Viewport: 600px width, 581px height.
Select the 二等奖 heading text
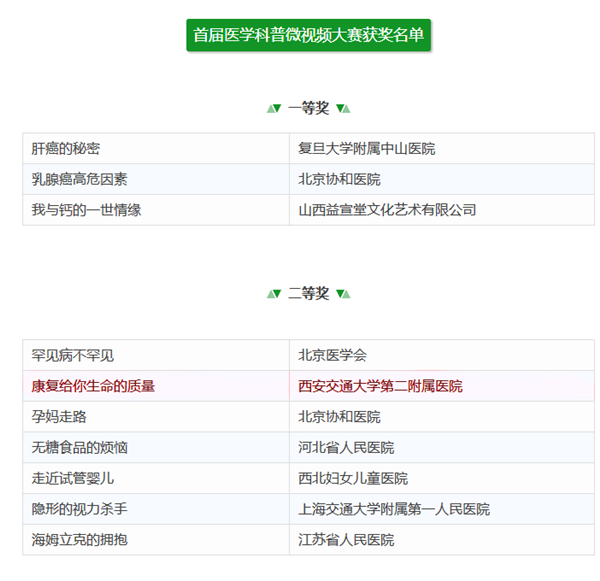tap(308, 293)
